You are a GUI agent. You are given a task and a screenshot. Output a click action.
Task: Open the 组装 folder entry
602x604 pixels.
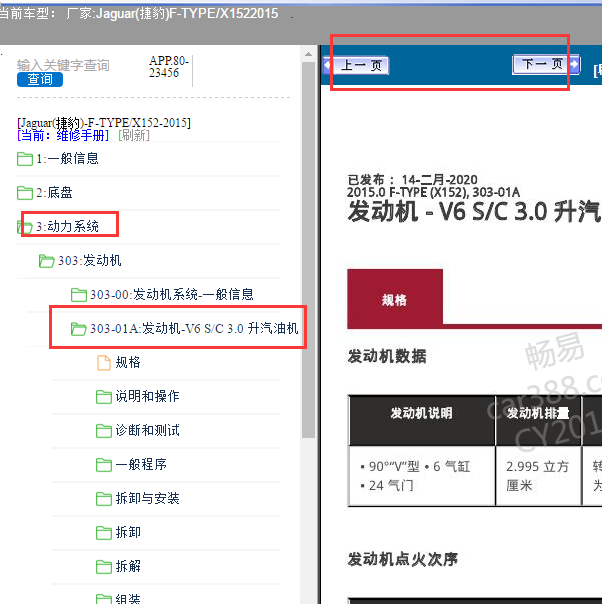[x=128, y=599]
